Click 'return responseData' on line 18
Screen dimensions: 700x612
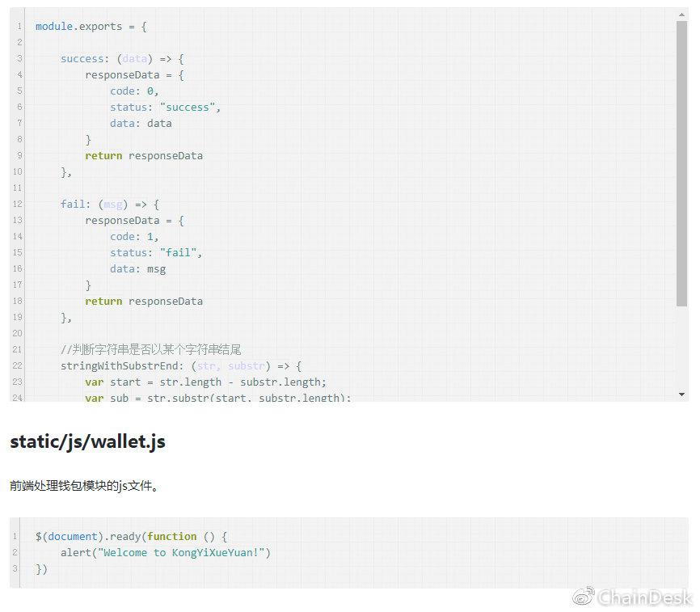[x=144, y=302]
